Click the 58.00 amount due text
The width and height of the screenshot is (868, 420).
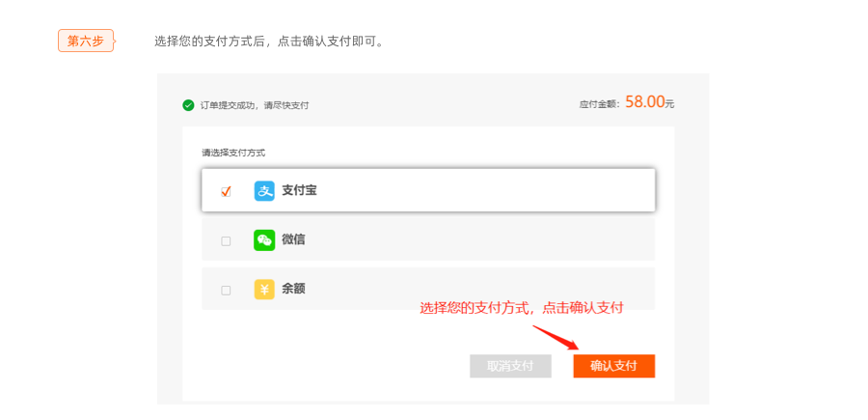coord(644,102)
